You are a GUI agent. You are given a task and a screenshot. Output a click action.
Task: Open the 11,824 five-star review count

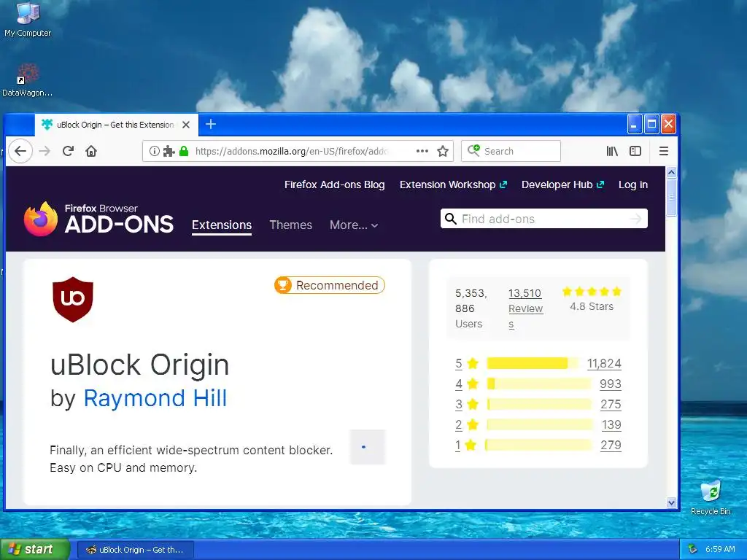(x=604, y=363)
